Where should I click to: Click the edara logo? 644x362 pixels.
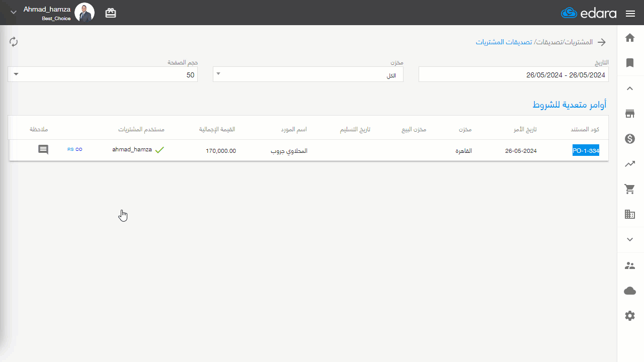(x=589, y=13)
